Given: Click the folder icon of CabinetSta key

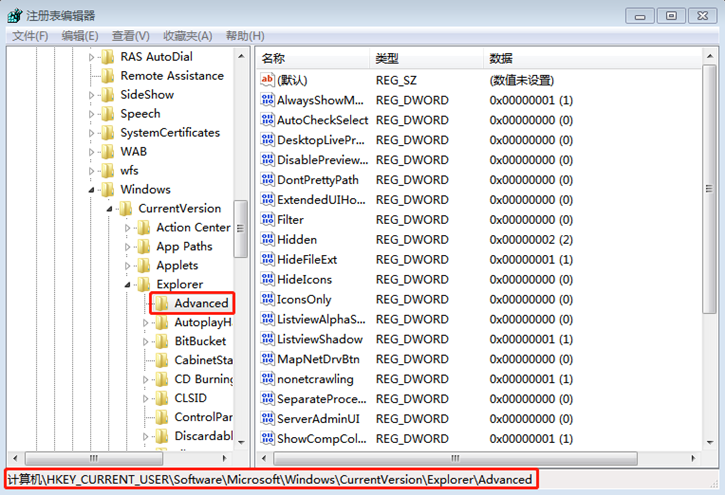Looking at the screenshot, I should 161,360.
